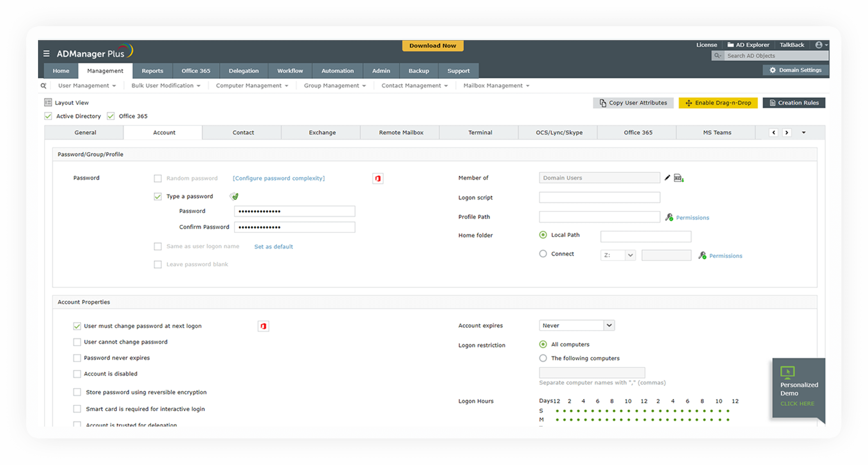
Task: Click the Layout View icon
Action: coord(48,103)
